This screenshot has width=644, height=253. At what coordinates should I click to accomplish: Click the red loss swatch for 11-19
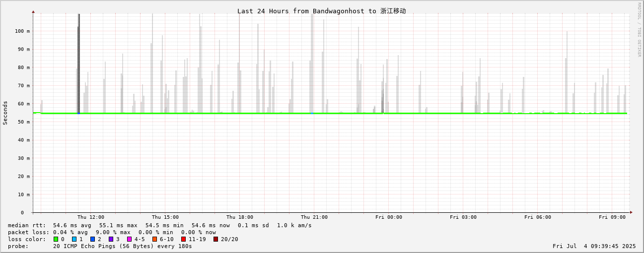click(184, 239)
